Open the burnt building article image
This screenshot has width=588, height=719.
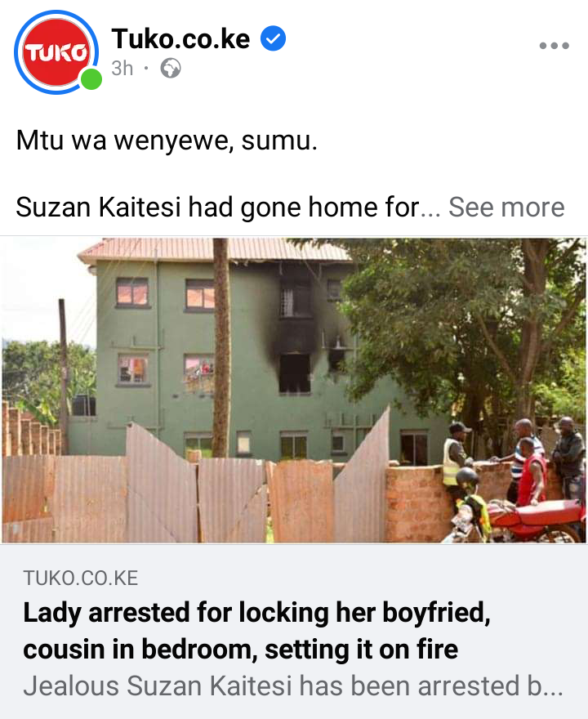click(x=294, y=391)
